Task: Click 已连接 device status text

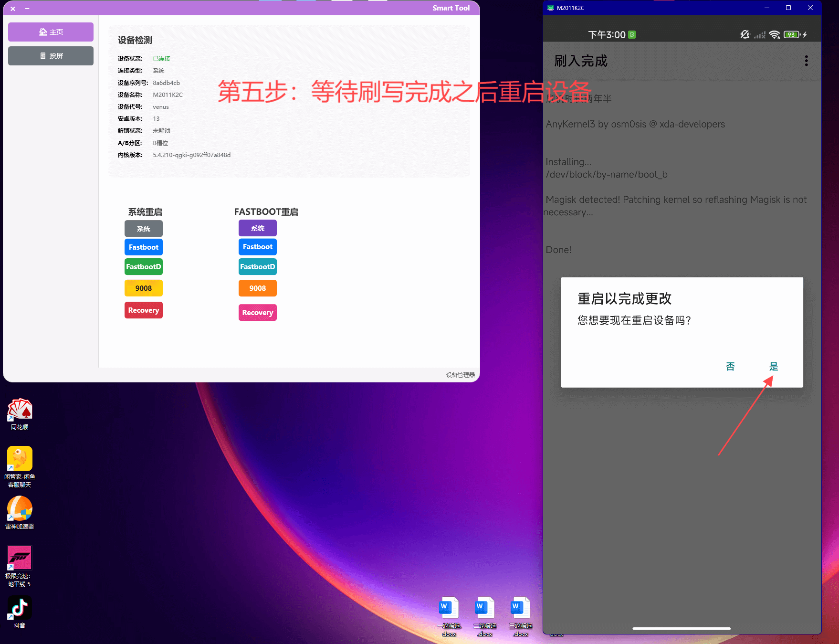Action: click(161, 59)
